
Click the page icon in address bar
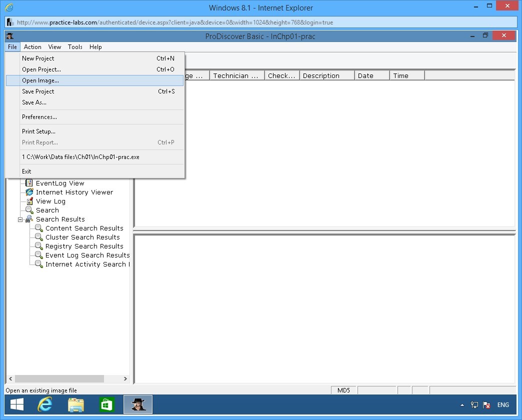pos(10,22)
